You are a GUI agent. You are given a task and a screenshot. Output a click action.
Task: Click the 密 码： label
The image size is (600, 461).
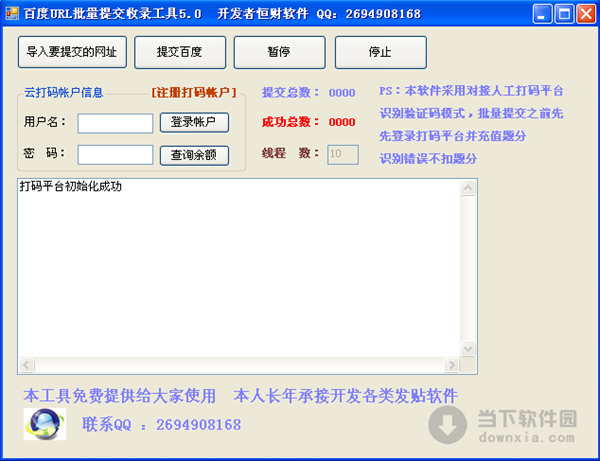(x=44, y=153)
